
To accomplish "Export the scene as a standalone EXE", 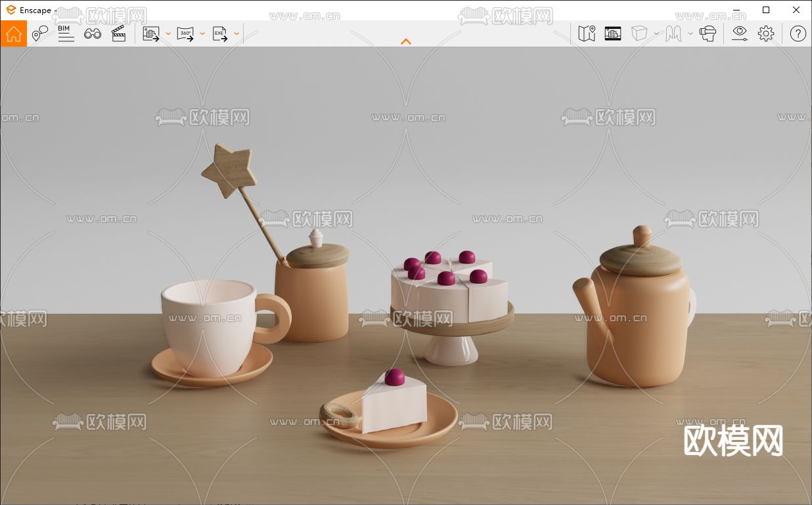I will tap(219, 33).
